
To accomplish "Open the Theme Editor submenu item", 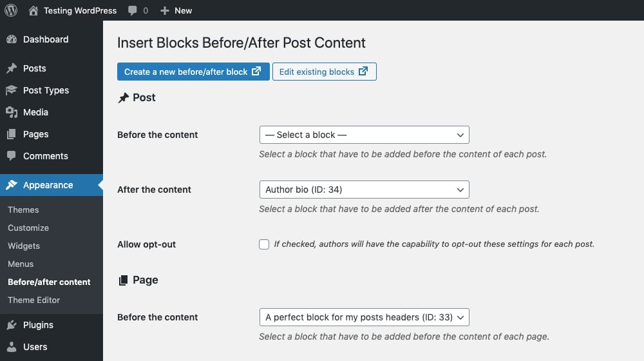I will pos(33,300).
